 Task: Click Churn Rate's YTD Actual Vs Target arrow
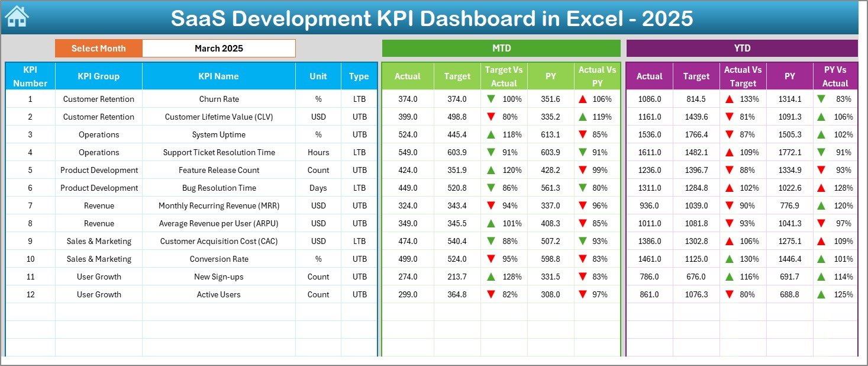[x=730, y=99]
